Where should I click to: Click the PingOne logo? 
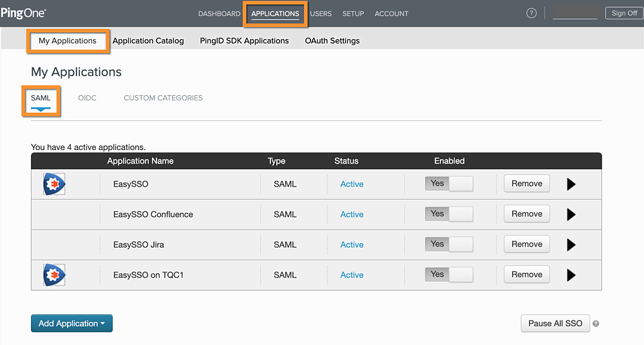point(23,13)
